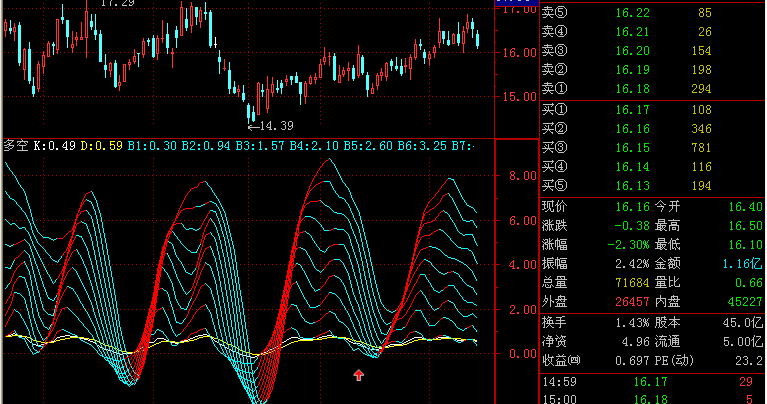This screenshot has height=404, width=767.
Task: Click the B6:3.25 indicator value
Action: click(x=422, y=146)
